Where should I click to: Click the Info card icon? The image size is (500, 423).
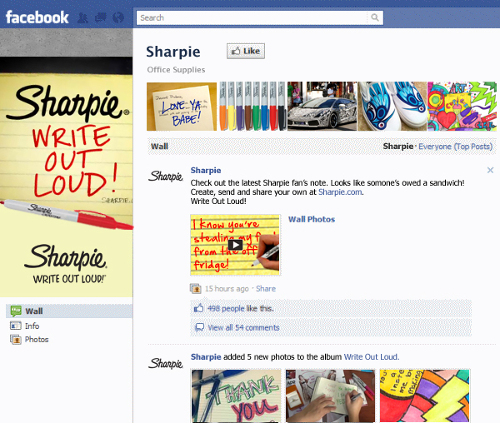pyautogui.click(x=16, y=326)
